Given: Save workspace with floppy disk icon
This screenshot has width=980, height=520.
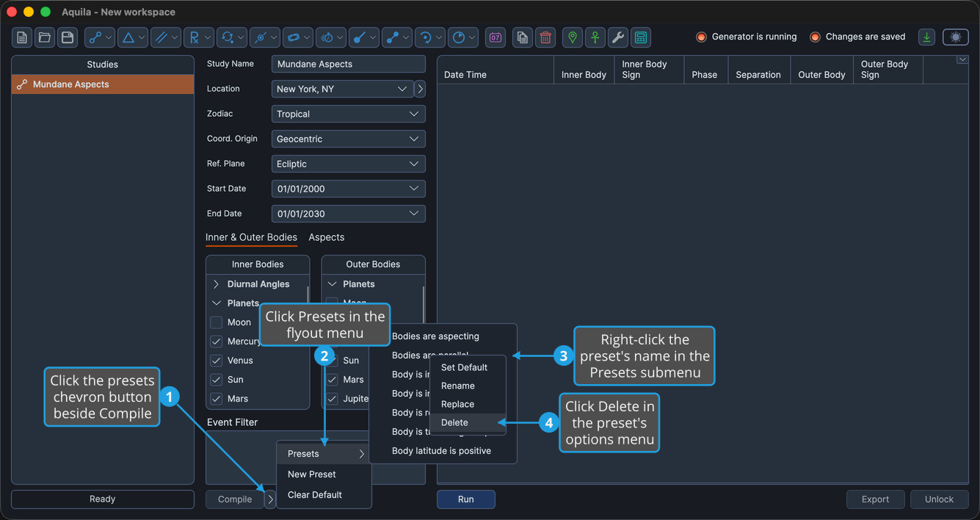Looking at the screenshot, I should pyautogui.click(x=68, y=37).
